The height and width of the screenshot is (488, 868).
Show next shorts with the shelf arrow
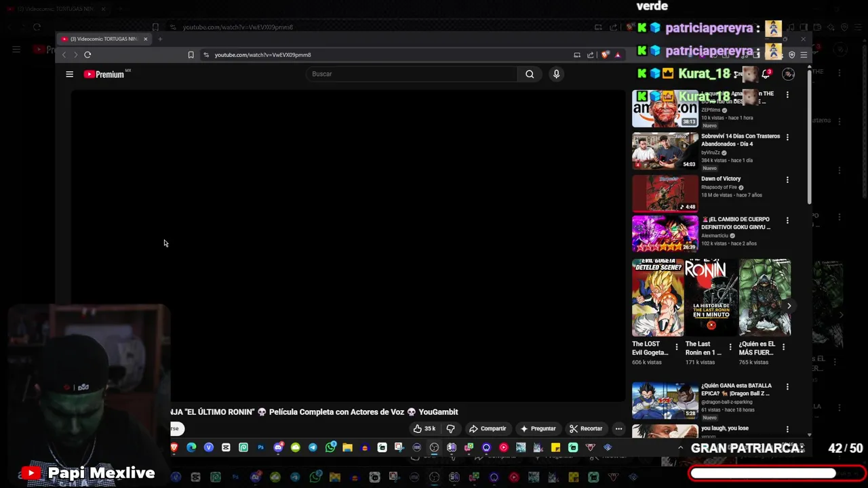coord(789,306)
